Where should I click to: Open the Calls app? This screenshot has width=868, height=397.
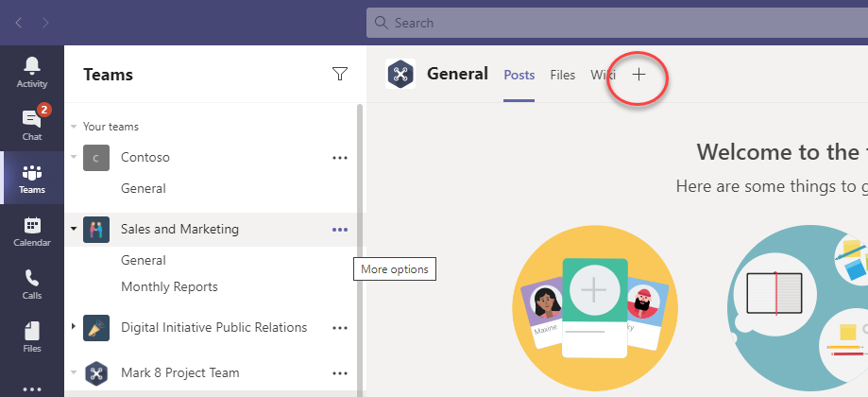[31, 285]
